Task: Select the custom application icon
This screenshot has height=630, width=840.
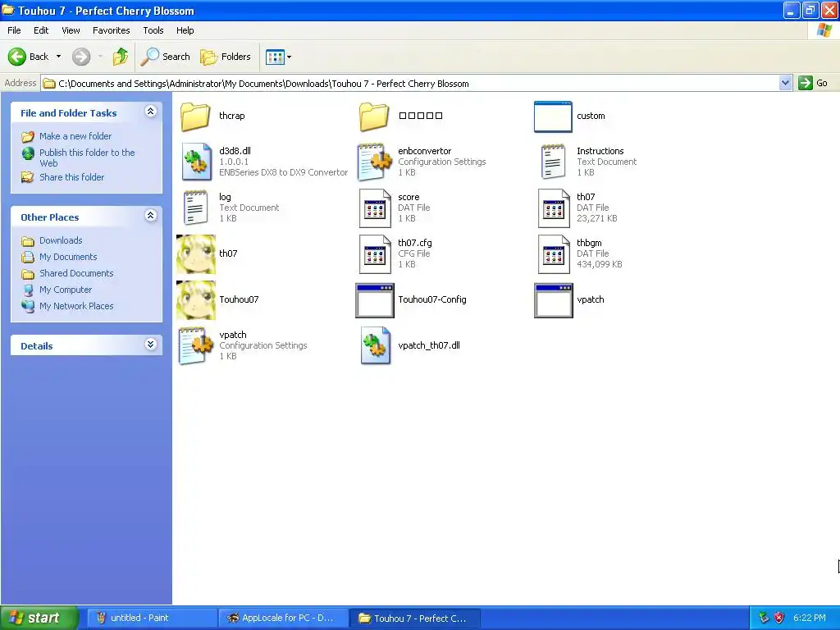Action: pos(553,116)
